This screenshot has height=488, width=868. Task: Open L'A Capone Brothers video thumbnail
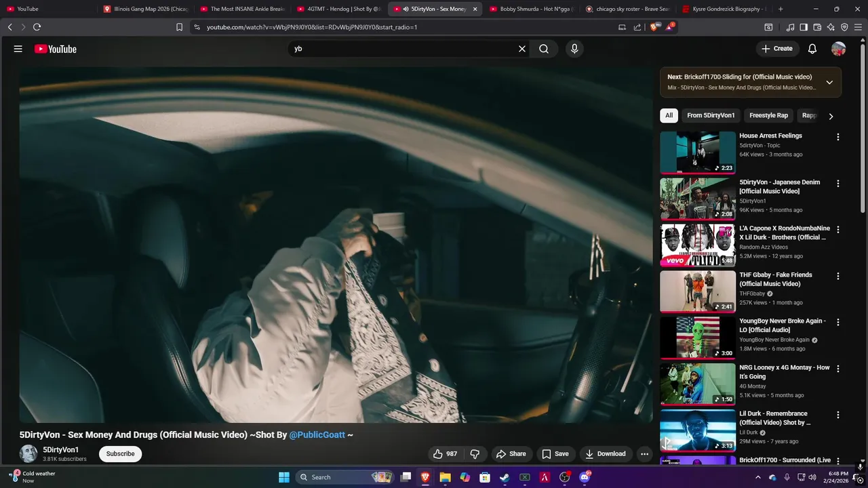(x=698, y=245)
